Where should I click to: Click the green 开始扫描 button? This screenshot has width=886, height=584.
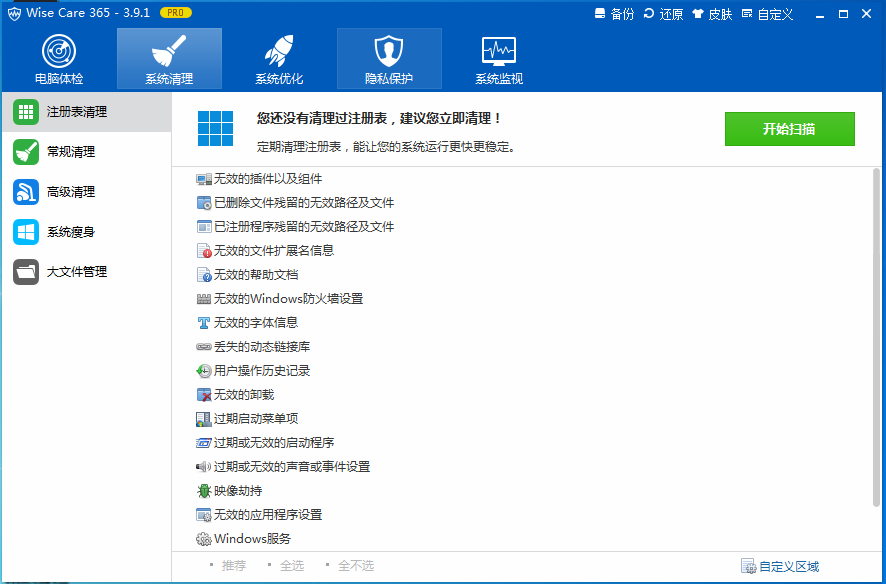pos(789,129)
